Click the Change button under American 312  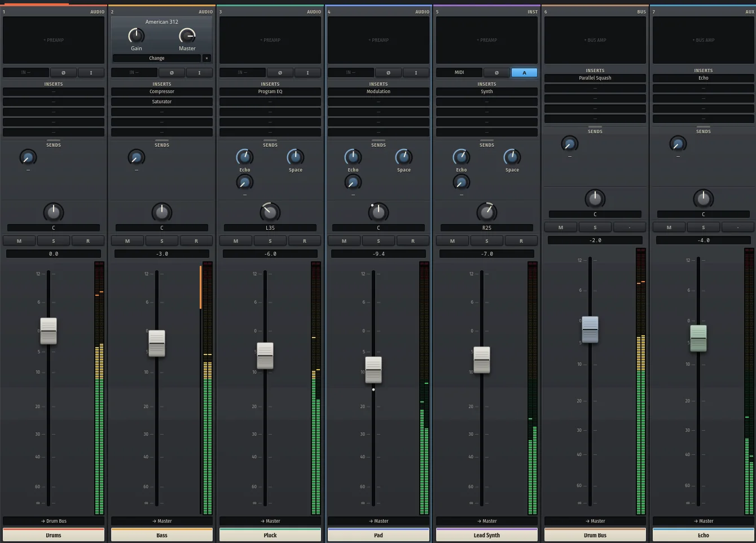tap(157, 58)
